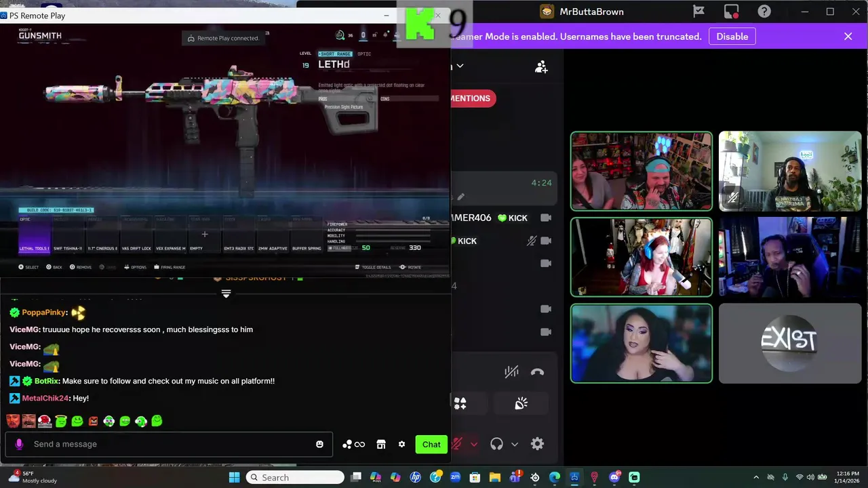Click the REMOVE prompt in Gunsmith

(x=79, y=267)
